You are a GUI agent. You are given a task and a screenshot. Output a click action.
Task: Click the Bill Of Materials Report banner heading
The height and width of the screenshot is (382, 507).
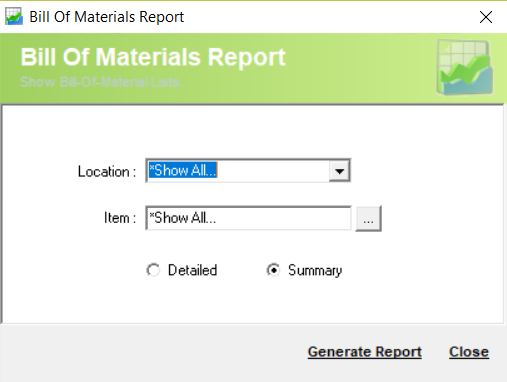tap(153, 57)
